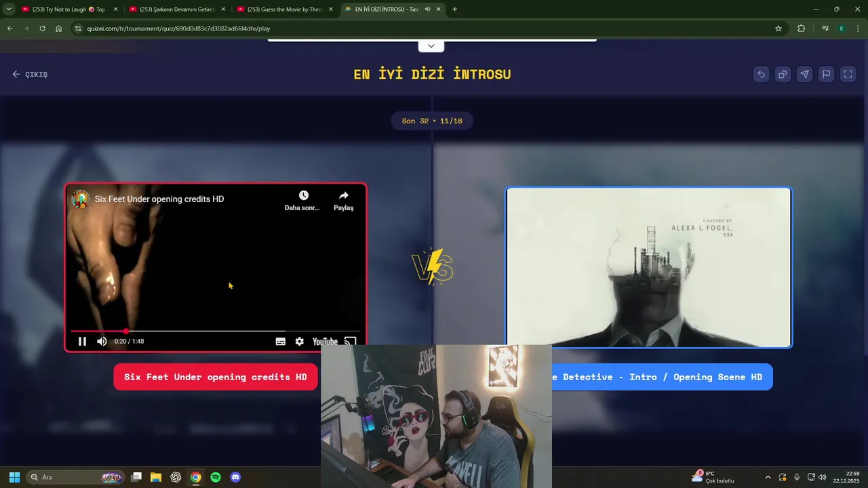Screen dimensions: 868x488
Task: Click the undo arrow icon on Quizei
Action: tap(761, 75)
